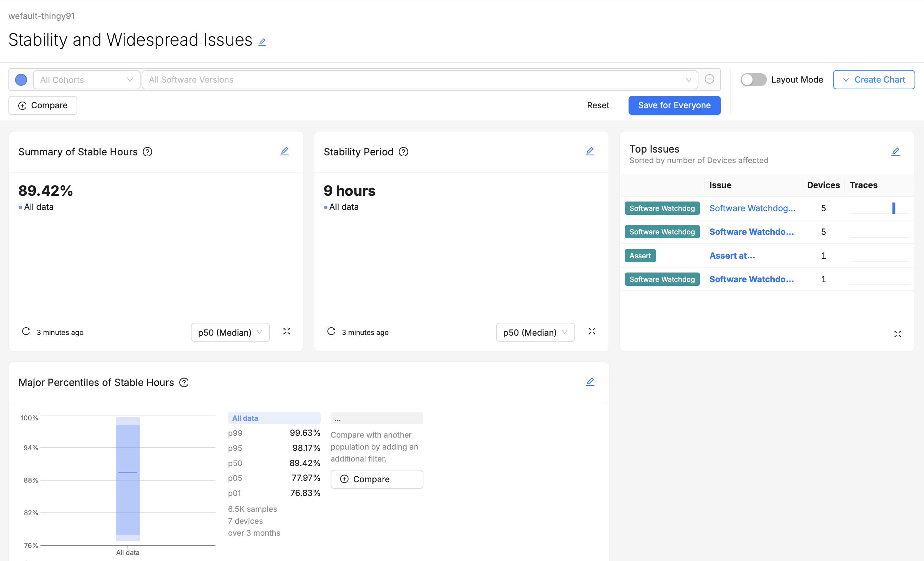
Task: Open edit pencil for Summary of Stable Hours
Action: pos(285,151)
